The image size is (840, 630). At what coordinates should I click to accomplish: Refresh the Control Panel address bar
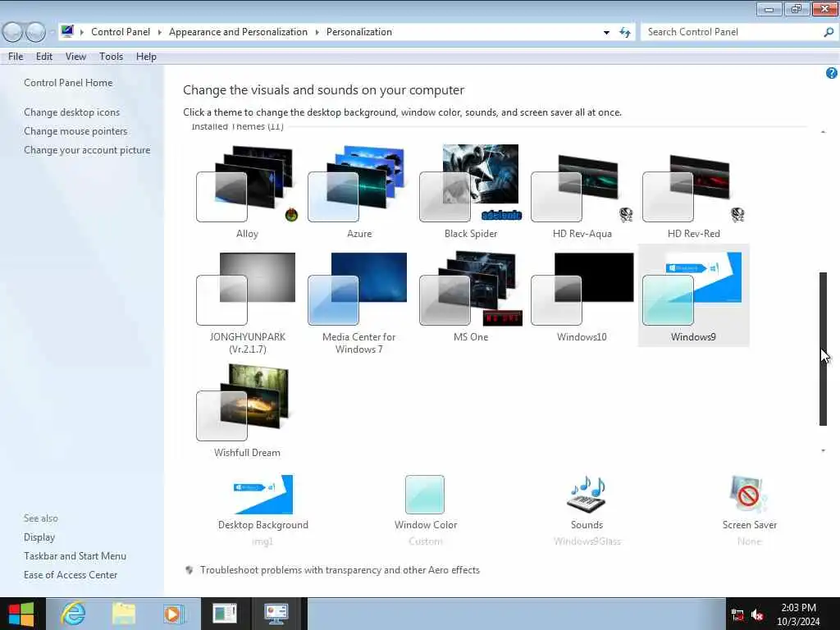pyautogui.click(x=624, y=32)
